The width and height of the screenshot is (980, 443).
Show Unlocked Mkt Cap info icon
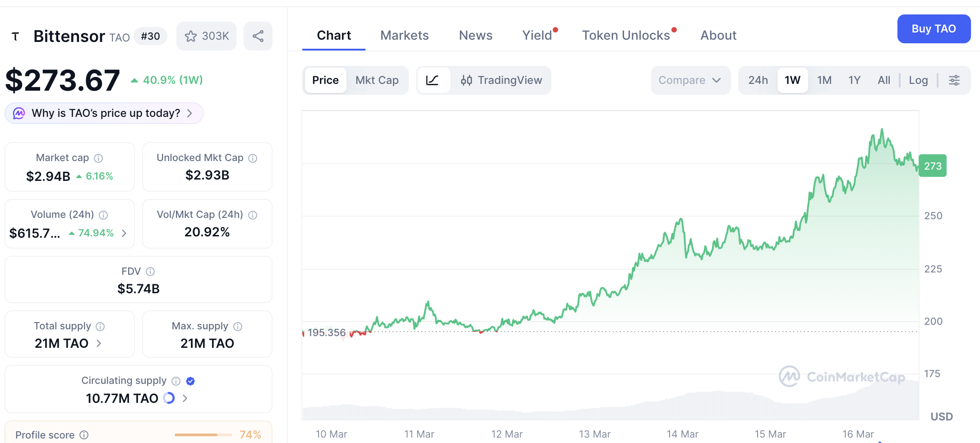253,158
